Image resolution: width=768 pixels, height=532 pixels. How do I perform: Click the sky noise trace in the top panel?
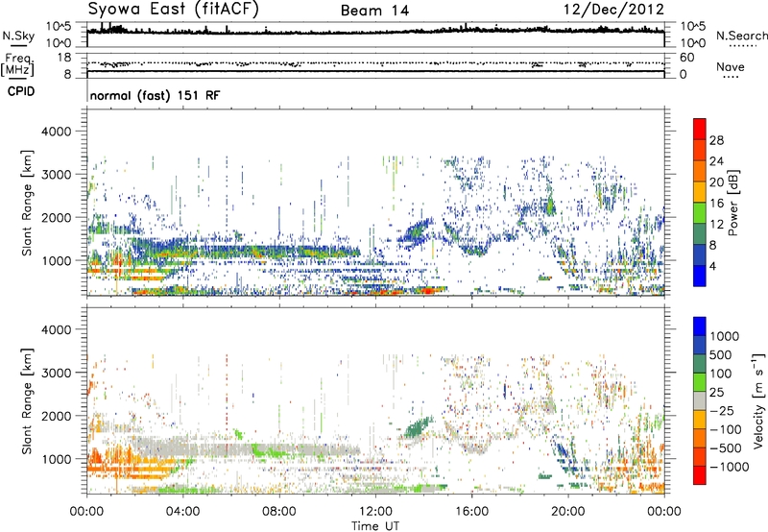[375, 32]
